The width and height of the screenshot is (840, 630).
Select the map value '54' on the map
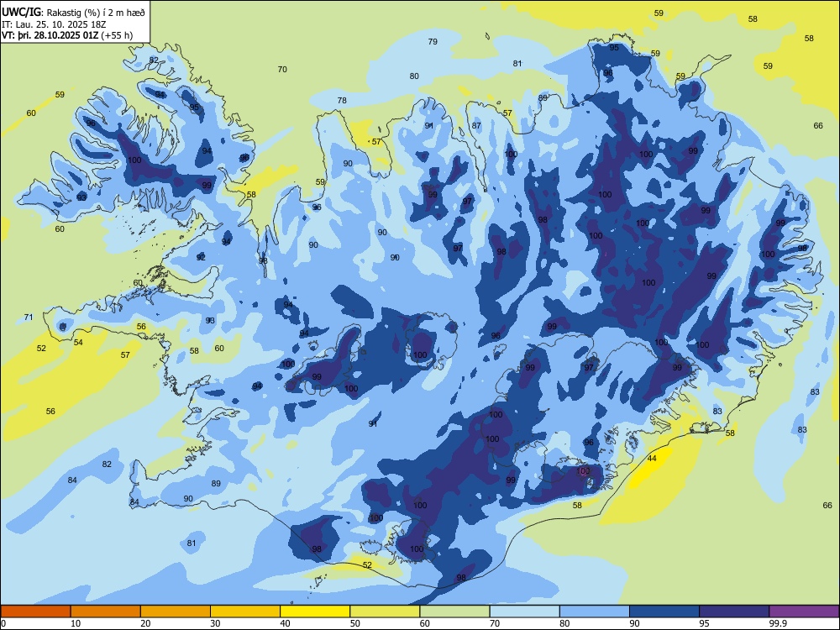click(78, 342)
